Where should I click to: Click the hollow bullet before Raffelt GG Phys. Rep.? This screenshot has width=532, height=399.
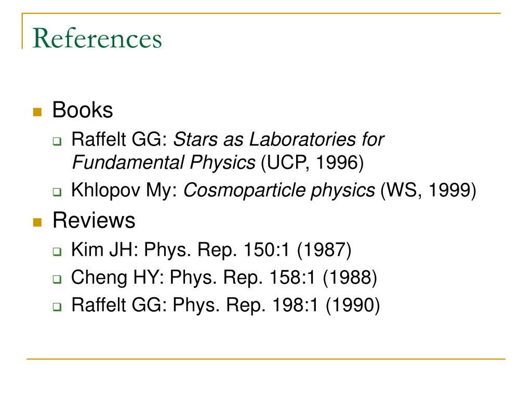click(x=57, y=307)
